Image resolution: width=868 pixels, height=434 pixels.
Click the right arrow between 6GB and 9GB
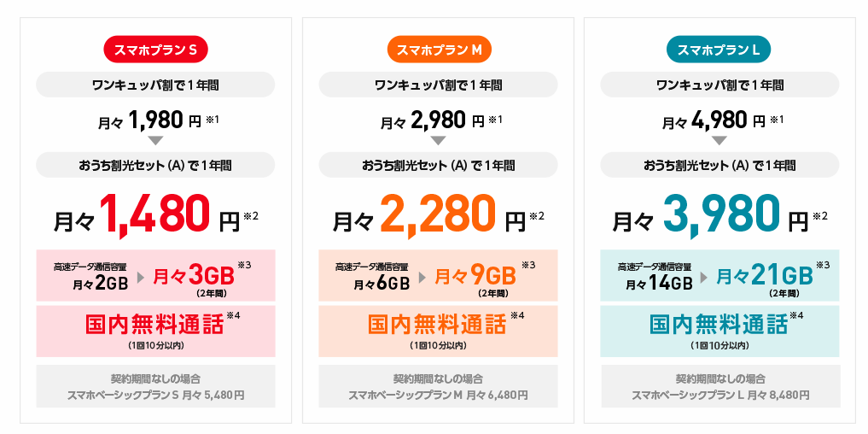[x=422, y=277]
